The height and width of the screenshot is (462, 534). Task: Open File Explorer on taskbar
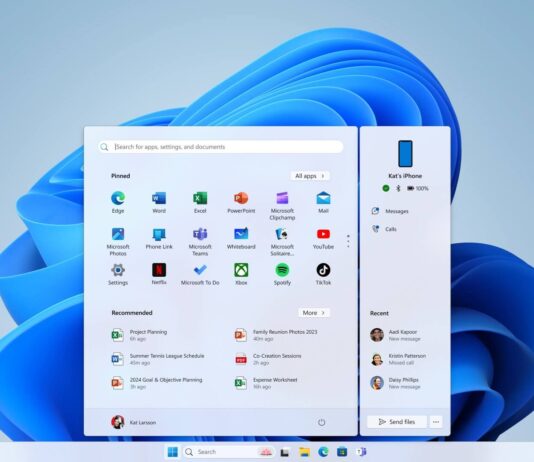pyautogui.click(x=304, y=452)
